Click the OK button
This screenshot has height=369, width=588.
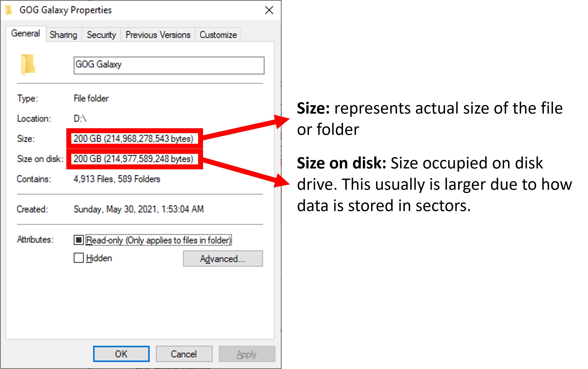pos(121,354)
